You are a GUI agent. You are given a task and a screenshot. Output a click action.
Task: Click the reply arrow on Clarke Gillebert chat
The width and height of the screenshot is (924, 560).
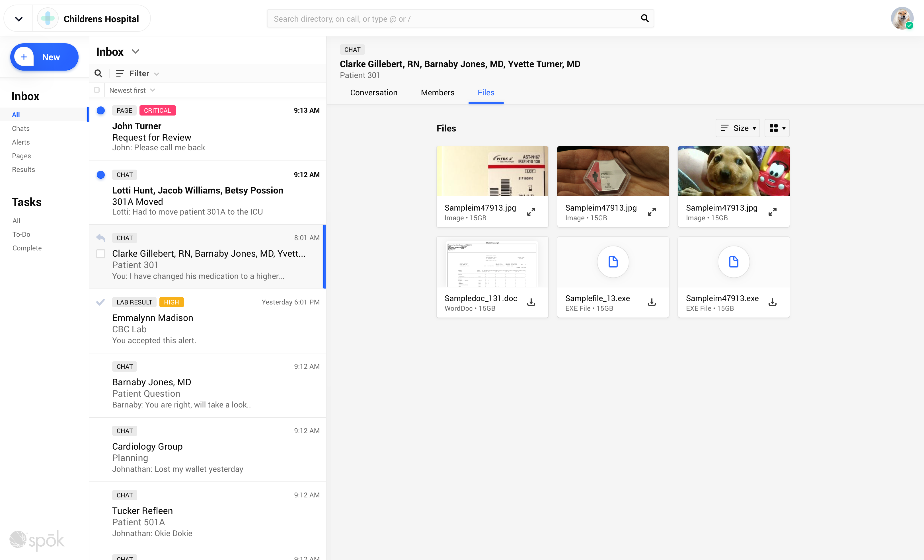pos(100,238)
